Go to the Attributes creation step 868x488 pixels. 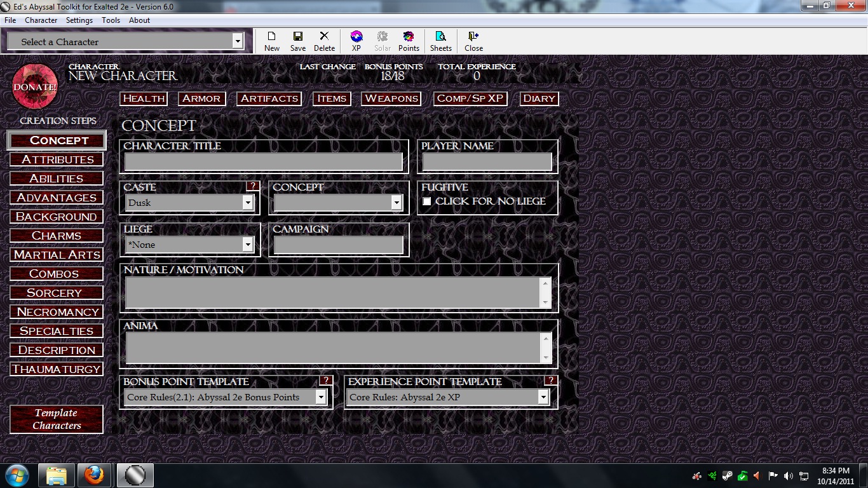tap(57, 159)
